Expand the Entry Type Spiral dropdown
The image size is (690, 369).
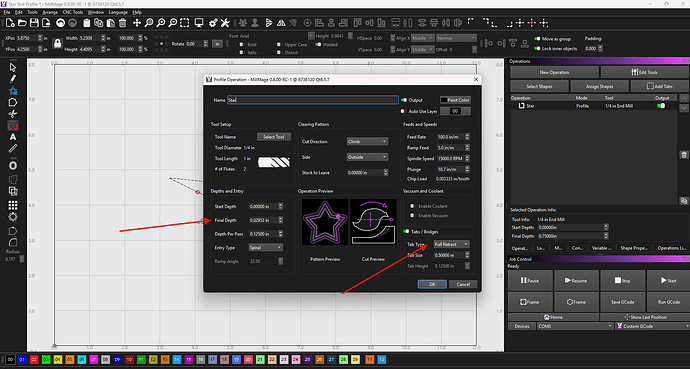(x=265, y=248)
